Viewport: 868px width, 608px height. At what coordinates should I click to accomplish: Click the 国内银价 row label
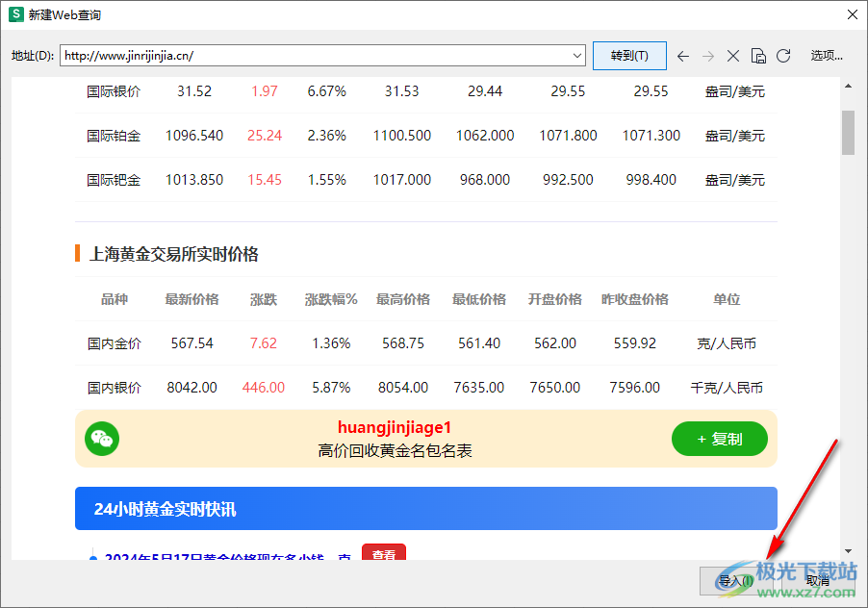(x=115, y=388)
